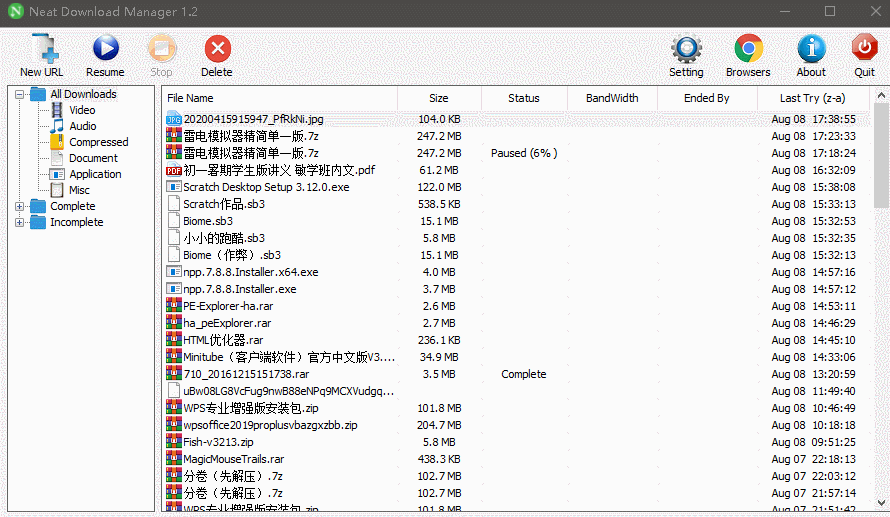Select the paused 雷电模拟器 download row
Viewport: 890px width, 517px height.
(x=251, y=153)
